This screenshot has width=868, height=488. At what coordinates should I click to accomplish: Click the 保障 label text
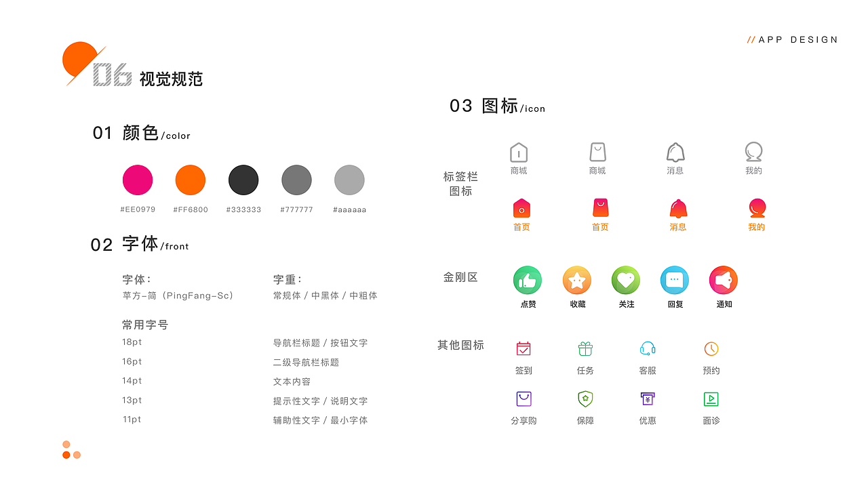coord(585,421)
